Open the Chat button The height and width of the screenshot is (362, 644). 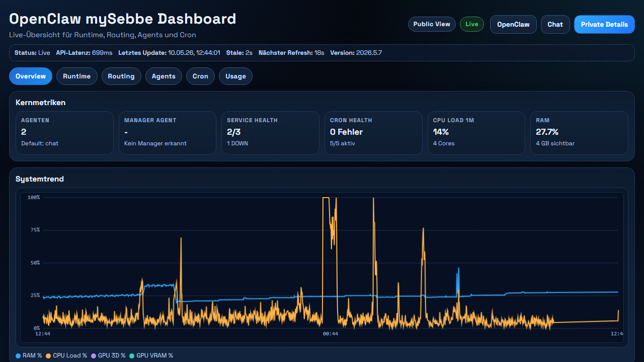tap(555, 24)
